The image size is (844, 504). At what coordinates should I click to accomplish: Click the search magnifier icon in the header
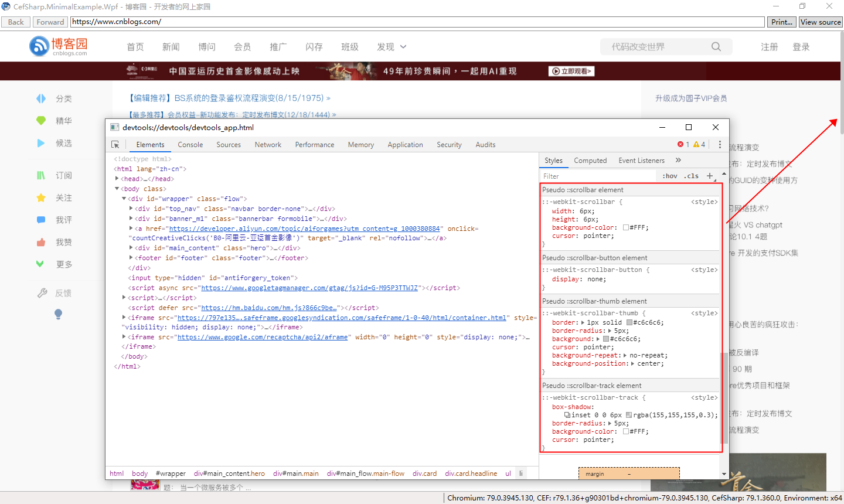(x=716, y=47)
